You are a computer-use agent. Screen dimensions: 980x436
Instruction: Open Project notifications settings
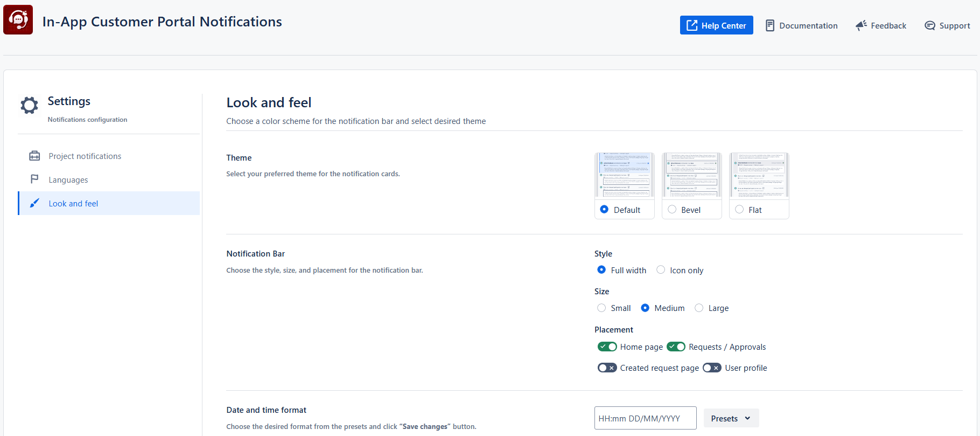coord(109,156)
